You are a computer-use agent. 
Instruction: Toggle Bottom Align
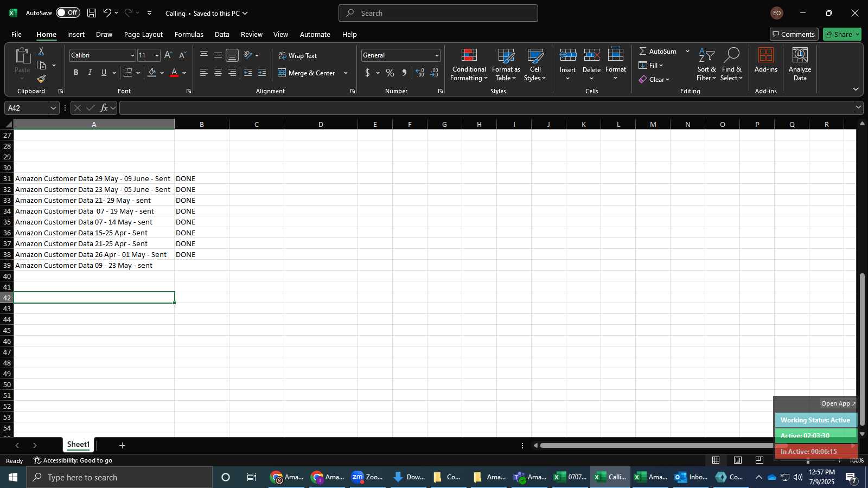232,55
